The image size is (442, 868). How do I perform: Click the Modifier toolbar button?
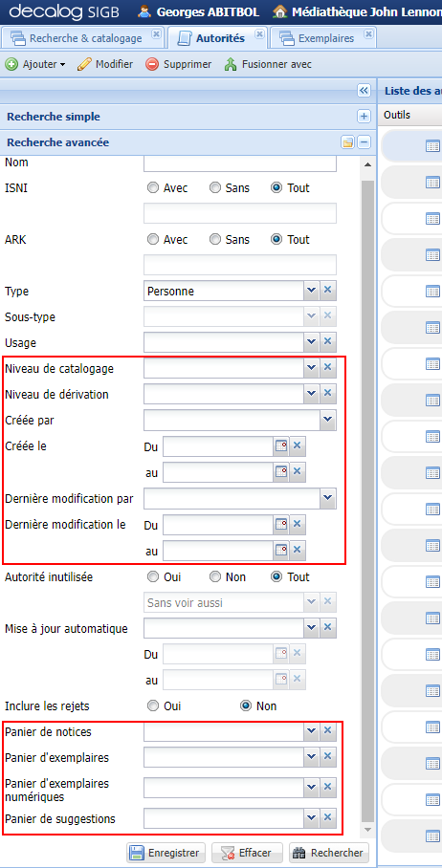[x=105, y=64]
